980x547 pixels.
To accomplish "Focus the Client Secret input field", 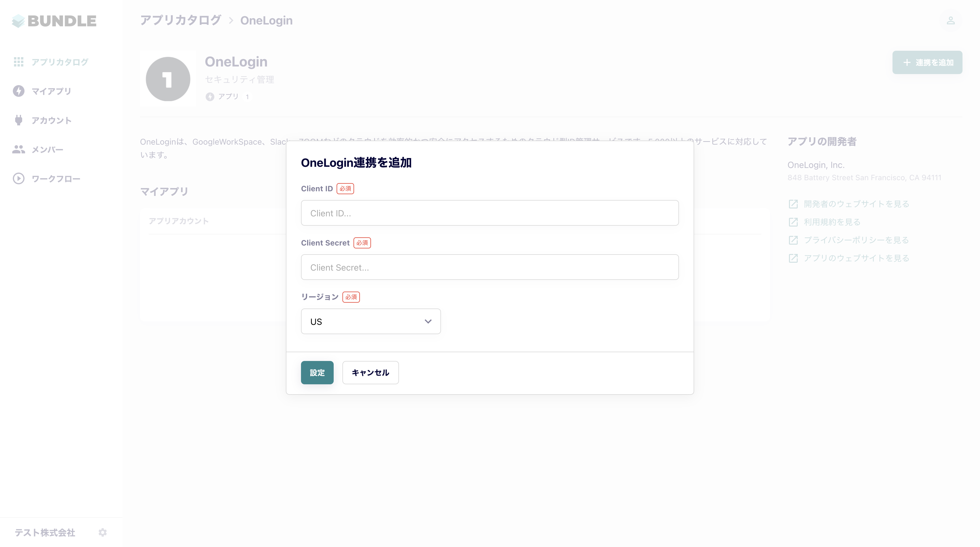I will 490,267.
